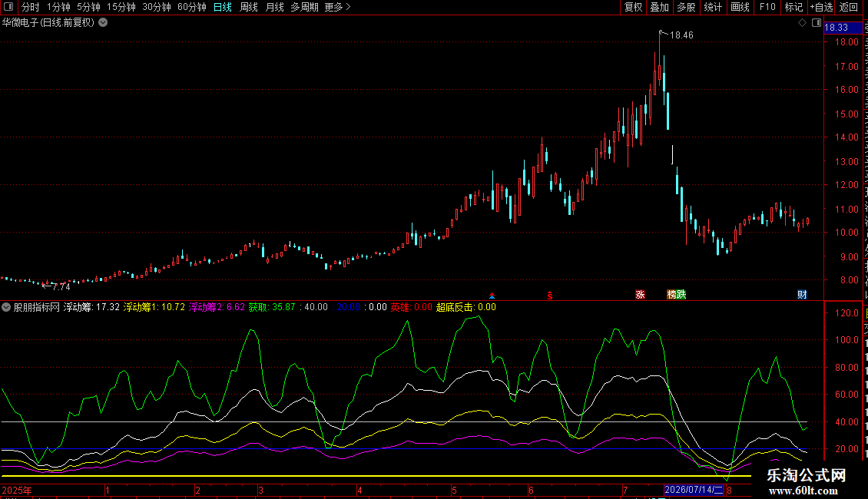Switch to 分时 intraday view
868x499 pixels.
pyautogui.click(x=31, y=7)
